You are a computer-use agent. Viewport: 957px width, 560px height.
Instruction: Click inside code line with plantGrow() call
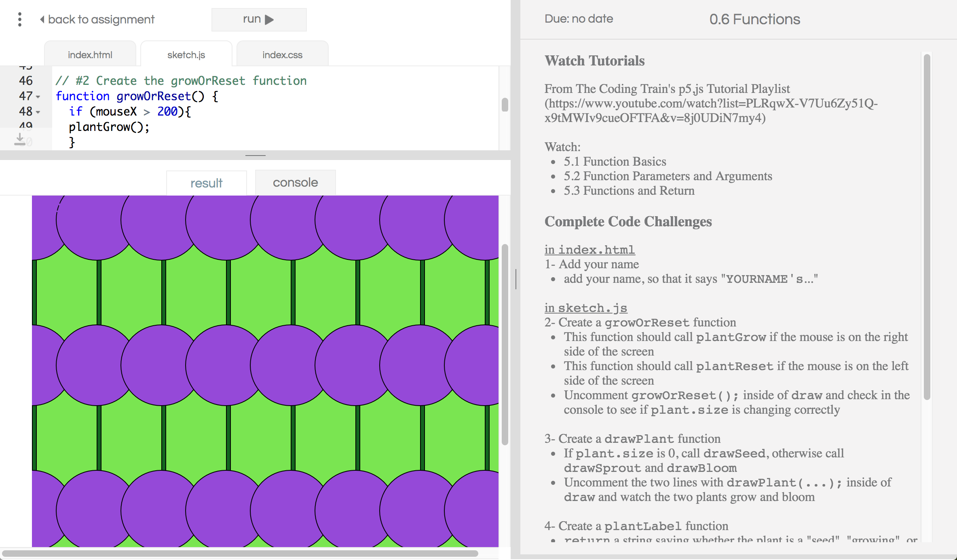click(109, 127)
